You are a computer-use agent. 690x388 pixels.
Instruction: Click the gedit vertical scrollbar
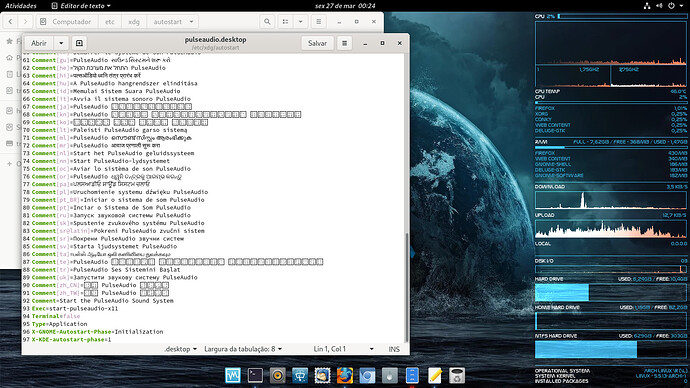coord(407,287)
